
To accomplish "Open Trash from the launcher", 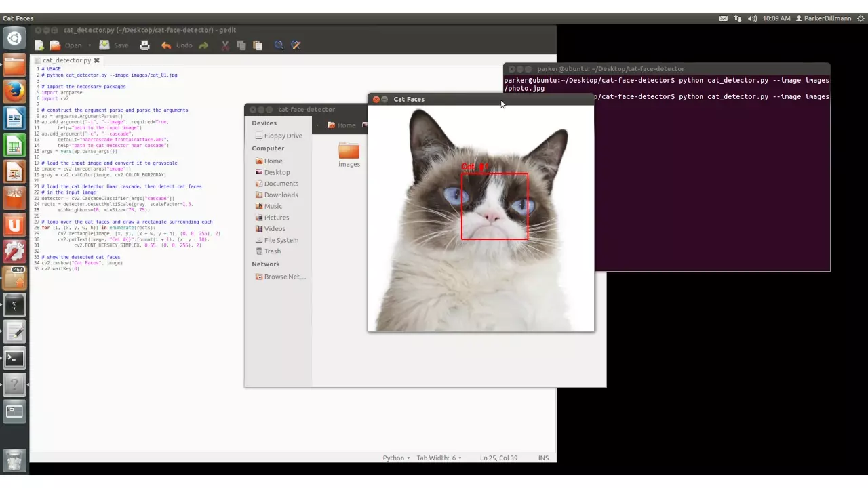I will point(14,461).
